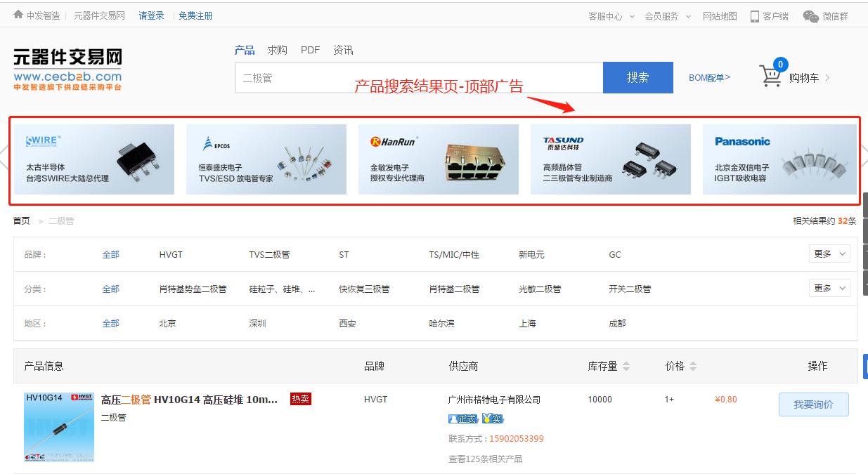Filter by region 上海
This screenshot has height=474, width=868.
tap(527, 323)
